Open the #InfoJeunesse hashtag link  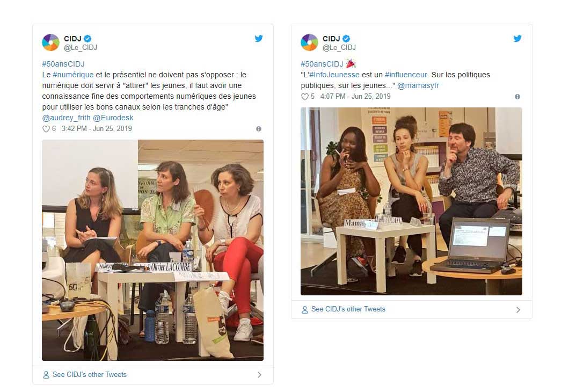(334, 75)
